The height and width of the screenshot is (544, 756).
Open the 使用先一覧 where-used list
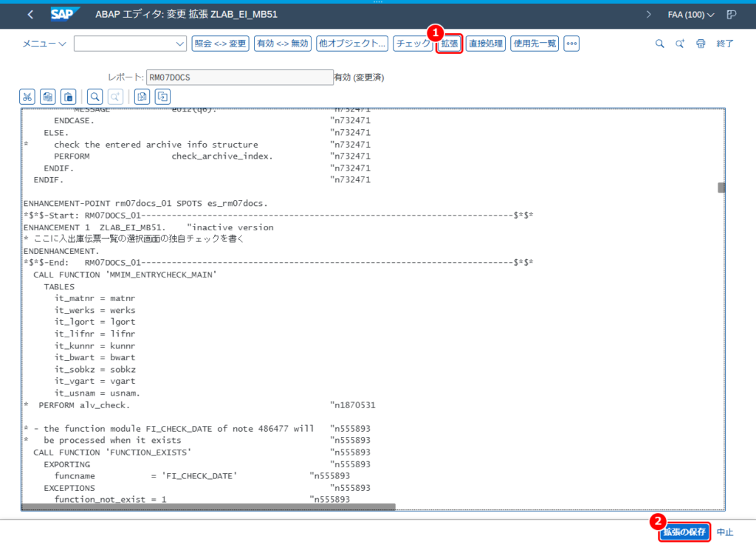[x=535, y=44]
